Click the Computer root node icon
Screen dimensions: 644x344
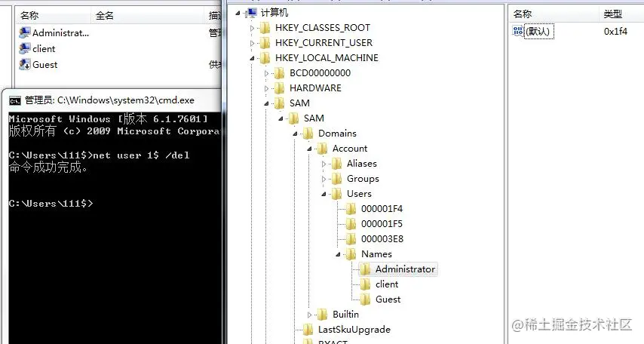(251, 13)
